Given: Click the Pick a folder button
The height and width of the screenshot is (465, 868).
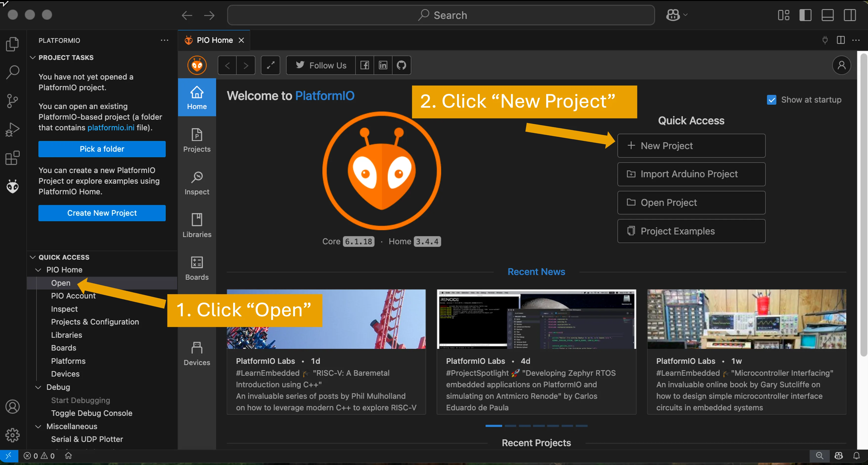Looking at the screenshot, I should click(x=102, y=149).
